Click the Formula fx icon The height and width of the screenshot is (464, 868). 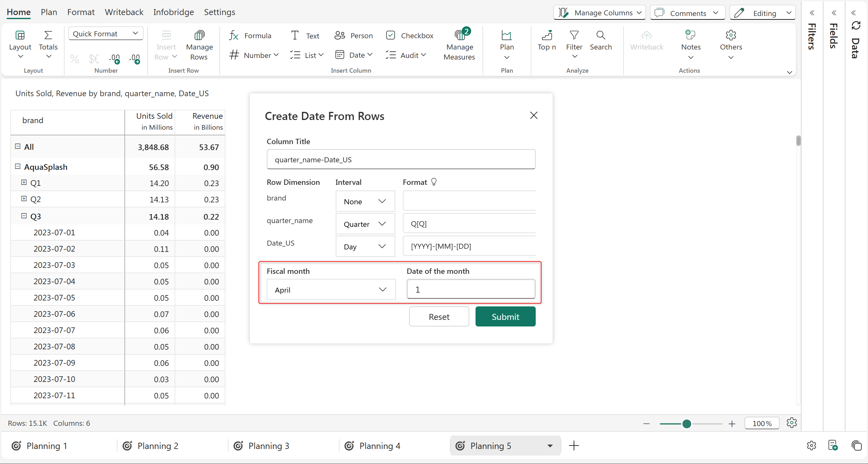[234, 35]
